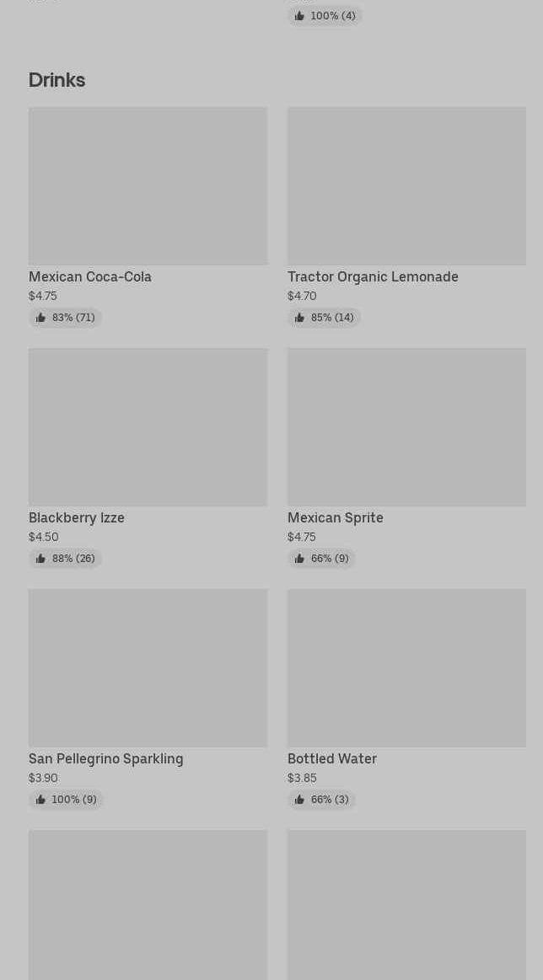Click thumbs-up icon under Tractor Organic Lemonade

(x=299, y=318)
